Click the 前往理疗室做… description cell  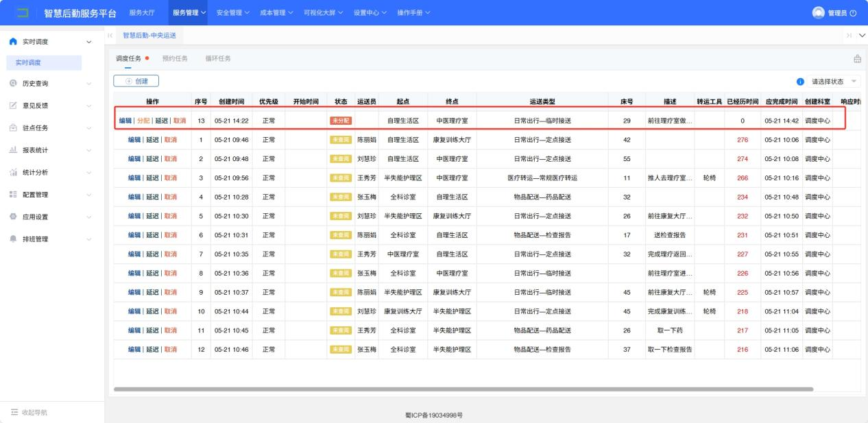click(670, 121)
